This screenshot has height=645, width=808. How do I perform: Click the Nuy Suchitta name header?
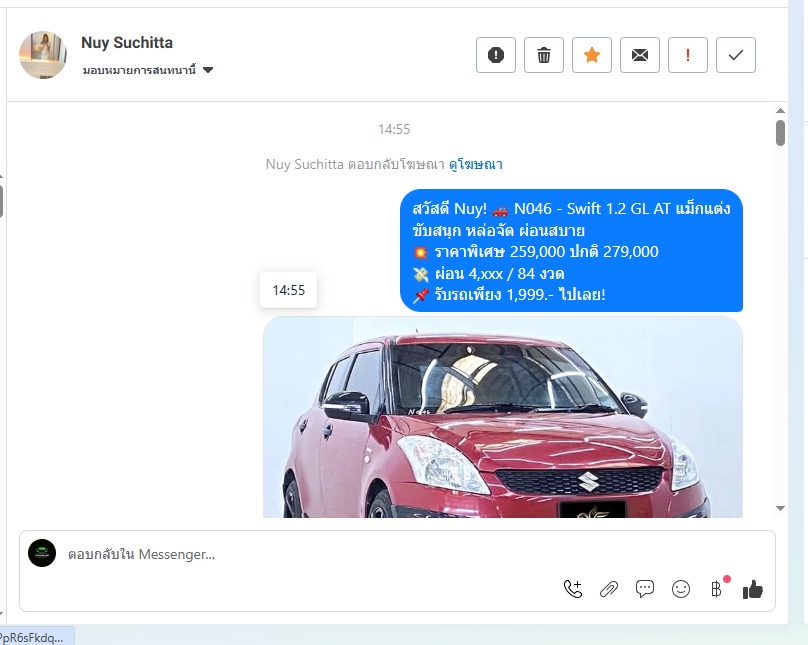[x=127, y=43]
